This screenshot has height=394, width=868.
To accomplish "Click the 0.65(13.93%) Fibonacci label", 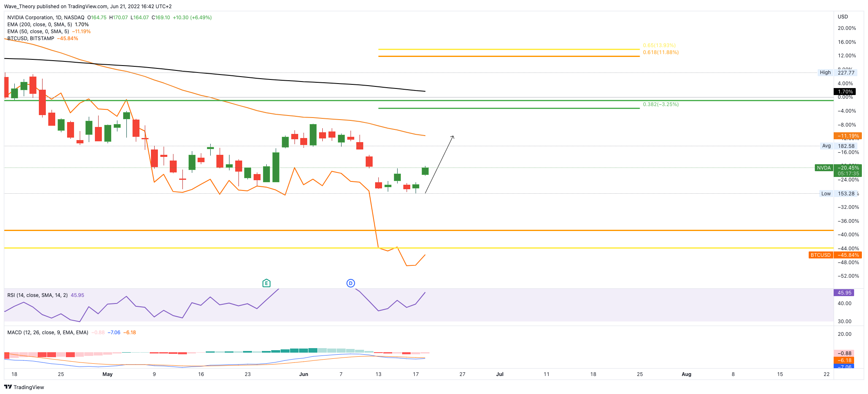I will tap(659, 45).
